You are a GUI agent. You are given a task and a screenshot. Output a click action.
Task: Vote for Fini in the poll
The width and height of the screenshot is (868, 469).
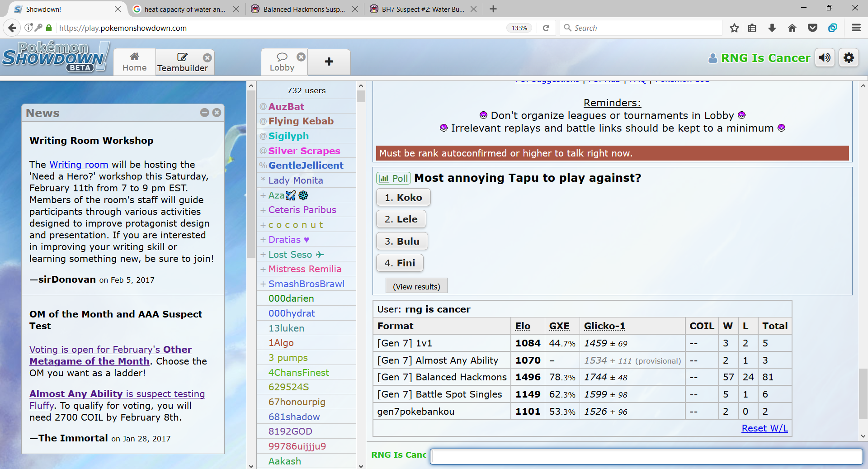click(400, 263)
